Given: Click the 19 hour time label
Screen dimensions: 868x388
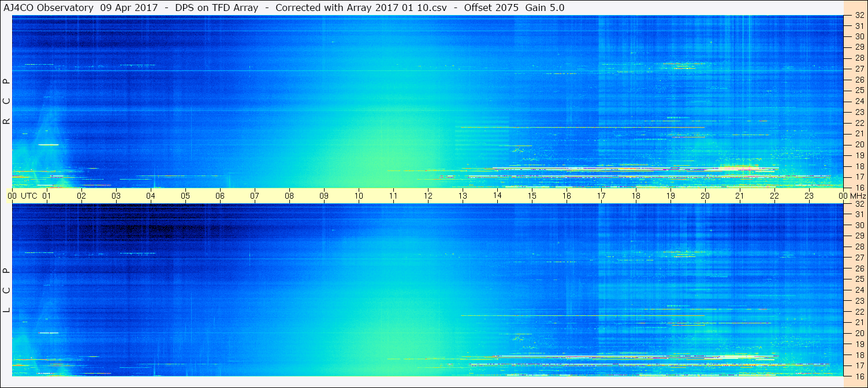Looking at the screenshot, I should click(x=670, y=196).
